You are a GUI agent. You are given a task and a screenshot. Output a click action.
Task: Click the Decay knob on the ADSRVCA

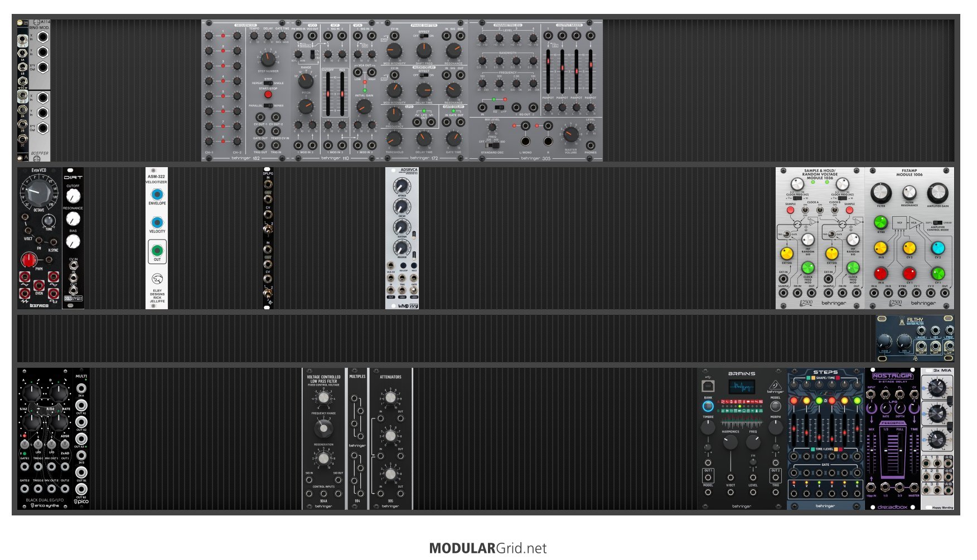[x=402, y=207]
